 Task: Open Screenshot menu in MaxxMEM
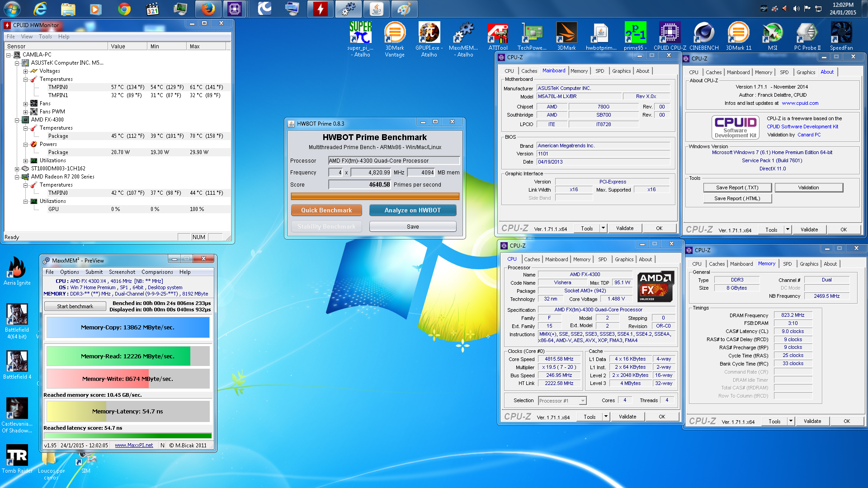[x=122, y=272]
